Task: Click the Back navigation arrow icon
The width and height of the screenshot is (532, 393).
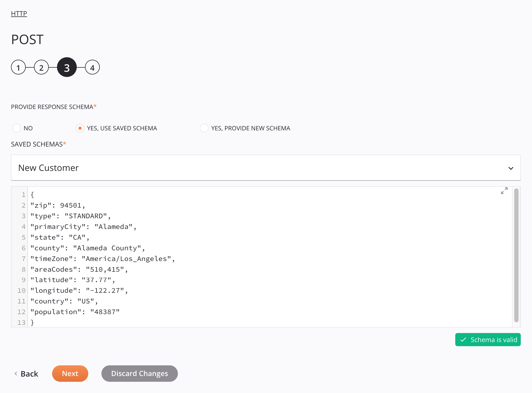Action: pos(15,374)
